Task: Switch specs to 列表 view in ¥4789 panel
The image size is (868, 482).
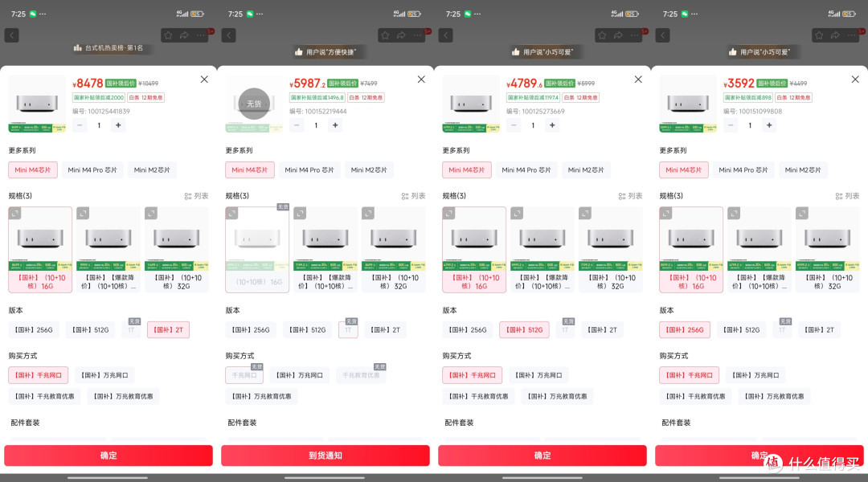Action: (x=631, y=196)
